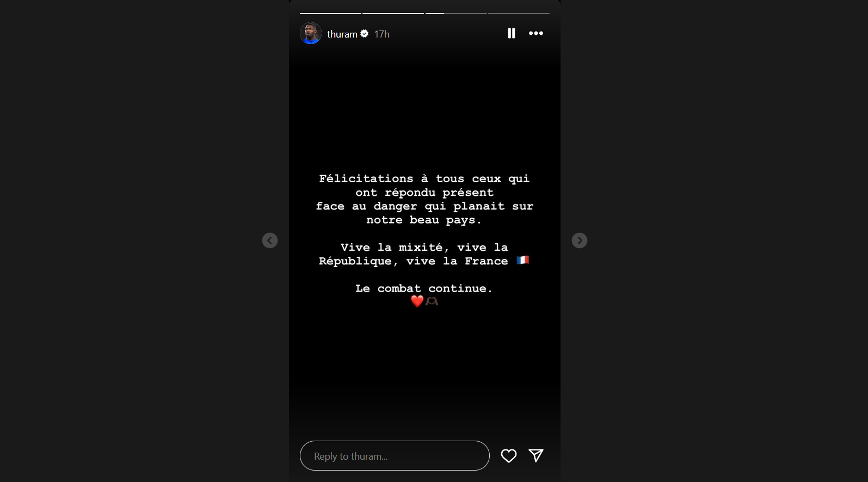Click the French flag emoji in the story
The width and height of the screenshot is (868, 482).
[522, 260]
